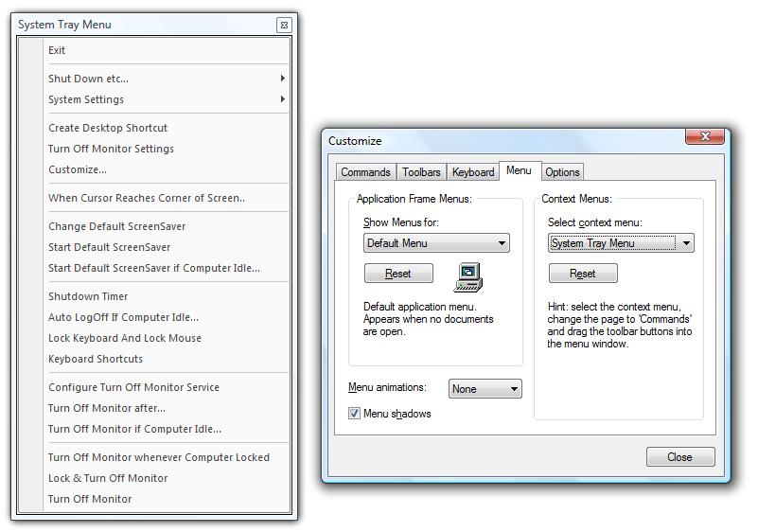Open the Show Menus for dropdown
Viewport: 758px width, 532px height.
pos(436,243)
